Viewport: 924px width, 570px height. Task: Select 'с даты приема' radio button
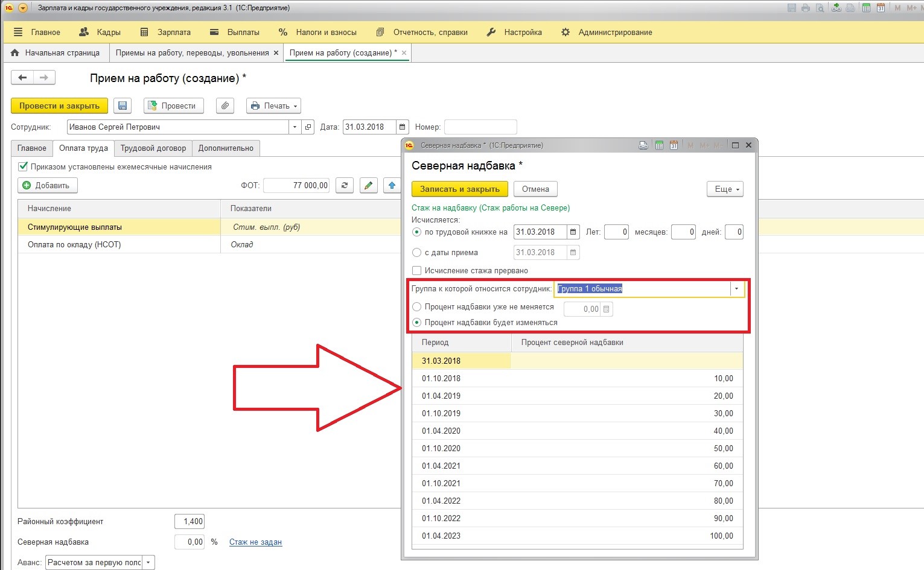416,252
